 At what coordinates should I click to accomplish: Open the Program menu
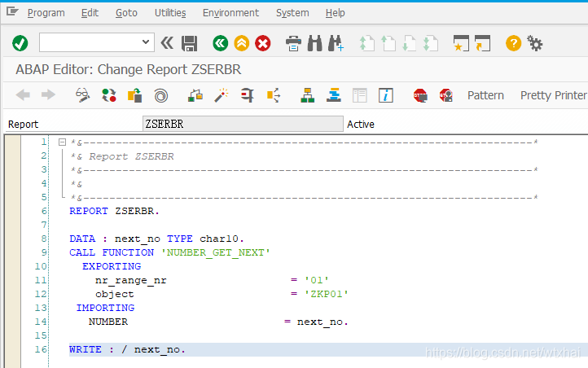pyautogui.click(x=46, y=13)
